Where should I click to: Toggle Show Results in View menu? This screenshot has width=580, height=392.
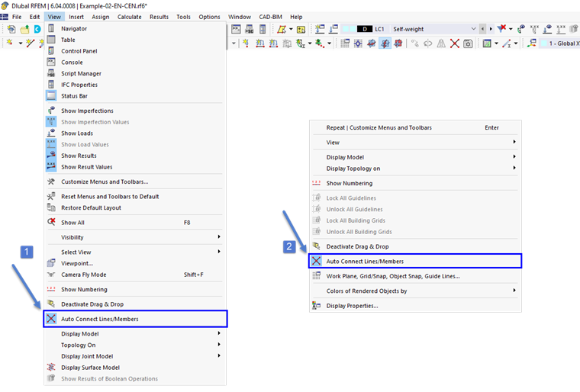tap(135, 156)
